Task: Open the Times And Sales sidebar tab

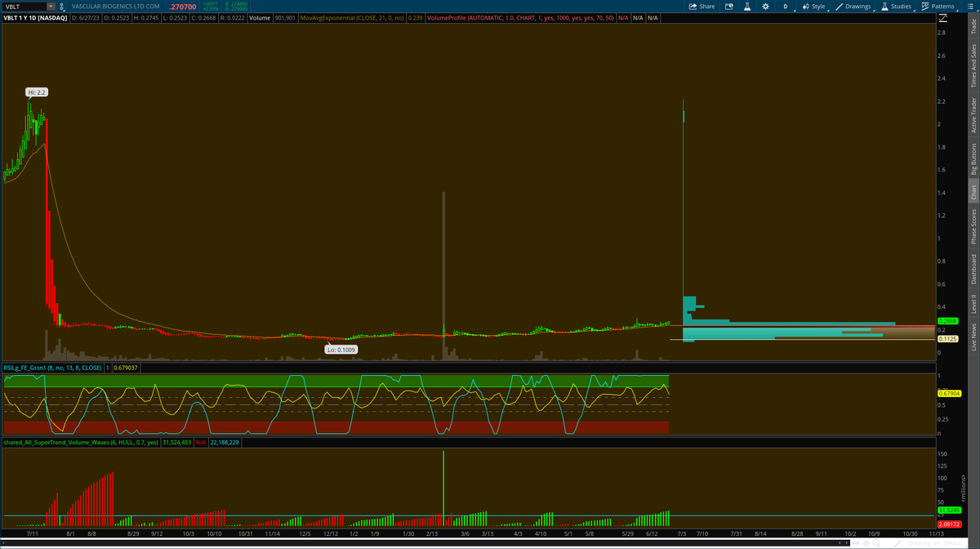Action: click(973, 66)
